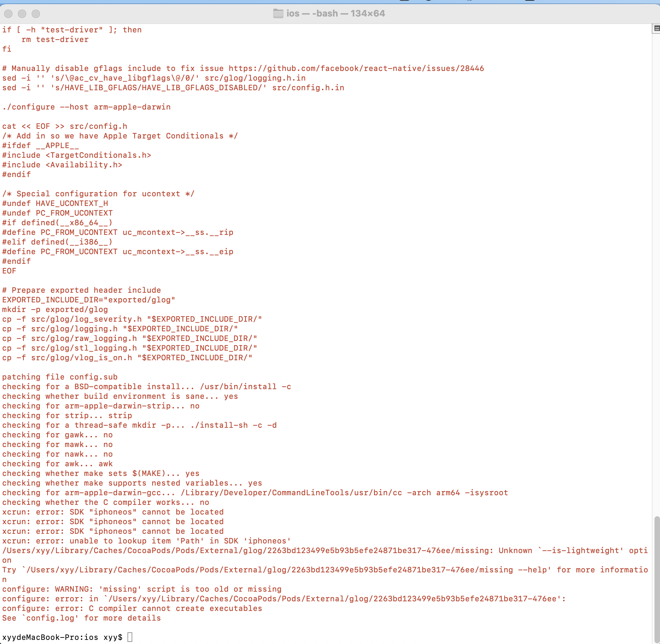Click the "unable to lookup item 'Path'" error line
The height and width of the screenshot is (644, 660).
click(147, 541)
